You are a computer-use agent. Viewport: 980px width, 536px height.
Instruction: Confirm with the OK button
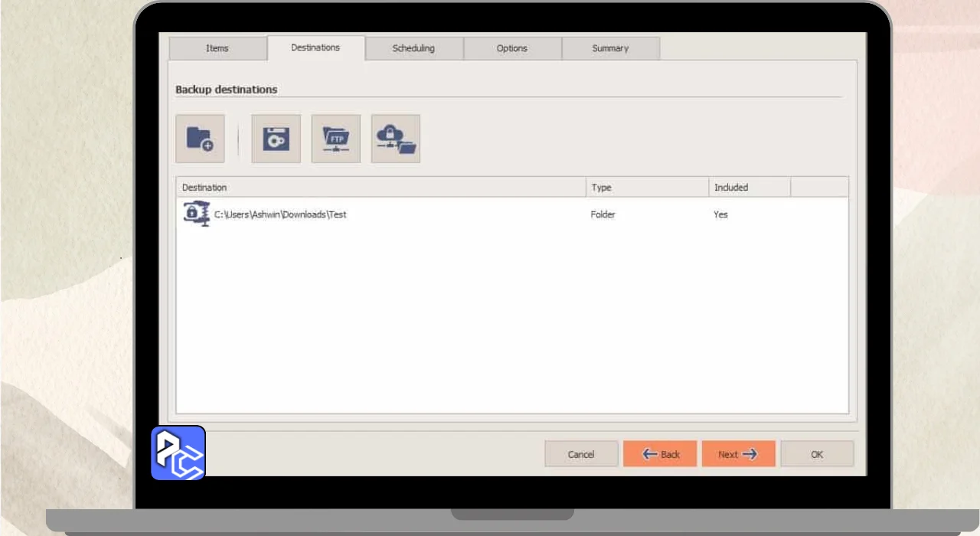[x=817, y=454]
